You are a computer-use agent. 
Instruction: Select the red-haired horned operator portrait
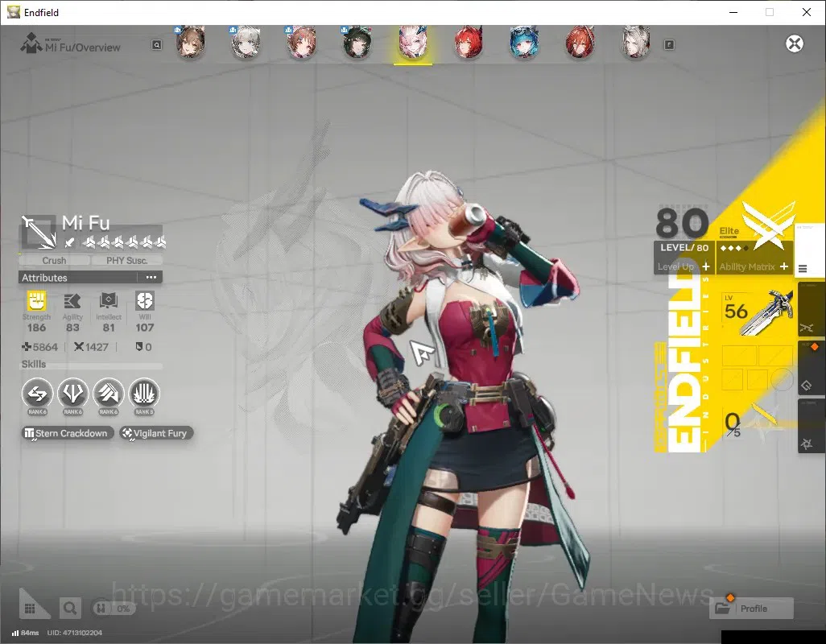(x=469, y=43)
